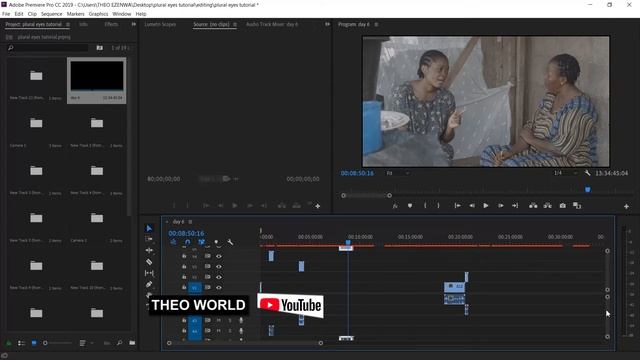The height and width of the screenshot is (360, 640).
Task: Show hidden tabs in Project panel group
Action: 133,24
